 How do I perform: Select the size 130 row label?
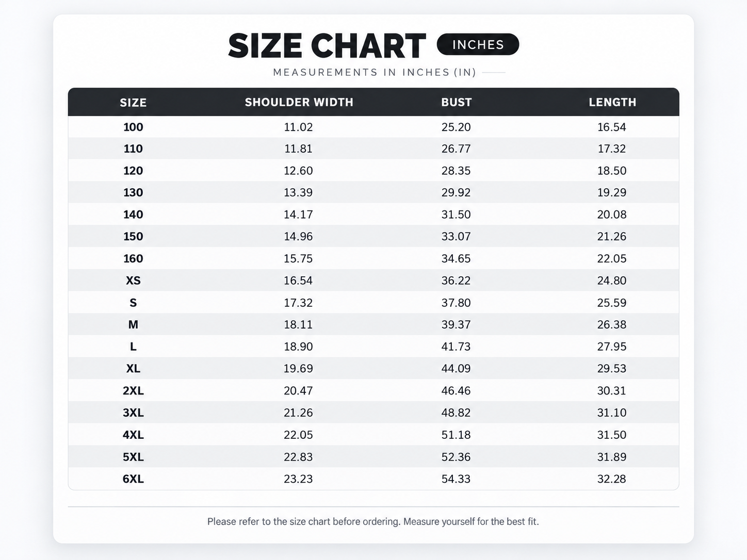pos(133,192)
